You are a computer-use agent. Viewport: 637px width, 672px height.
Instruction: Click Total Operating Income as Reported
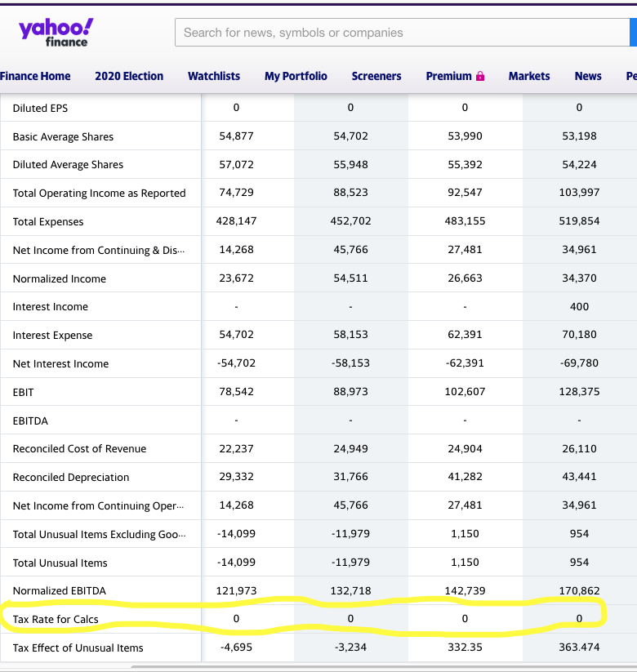tap(99, 194)
